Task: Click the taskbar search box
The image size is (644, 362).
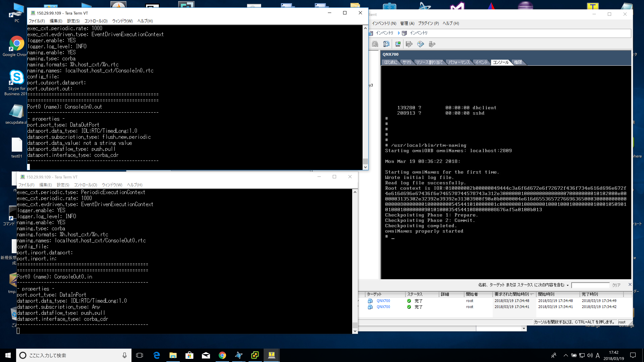Action: (74, 355)
